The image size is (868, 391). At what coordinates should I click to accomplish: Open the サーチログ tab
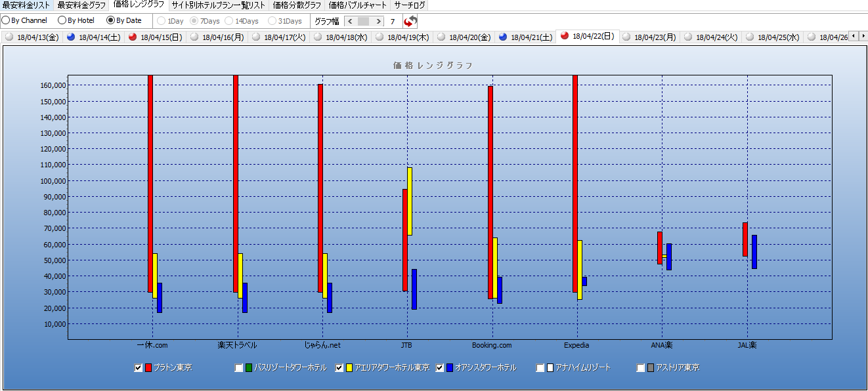(410, 5)
